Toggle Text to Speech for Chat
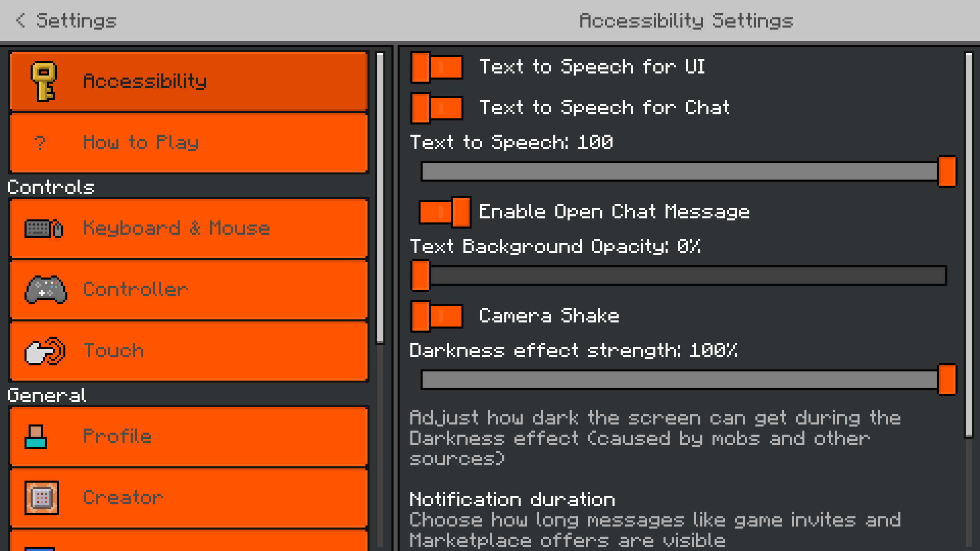This screenshot has width=980, height=551. (x=437, y=108)
